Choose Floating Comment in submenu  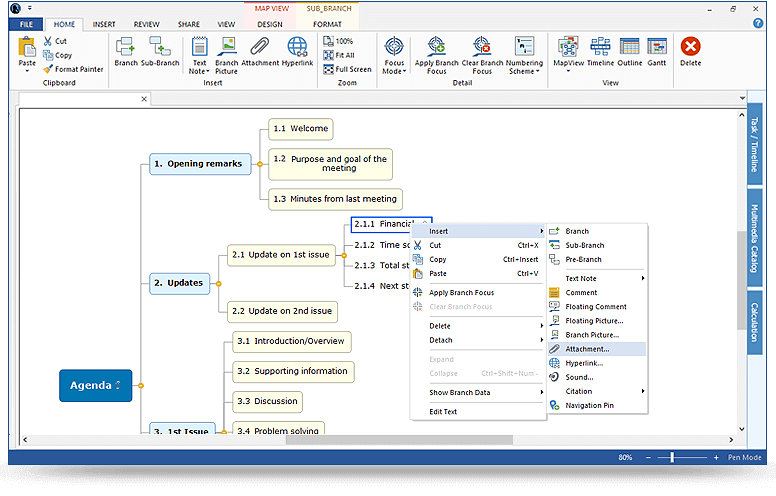(x=597, y=307)
